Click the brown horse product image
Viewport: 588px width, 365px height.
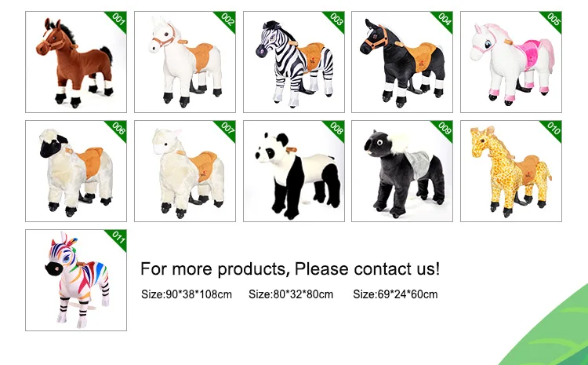(73, 63)
